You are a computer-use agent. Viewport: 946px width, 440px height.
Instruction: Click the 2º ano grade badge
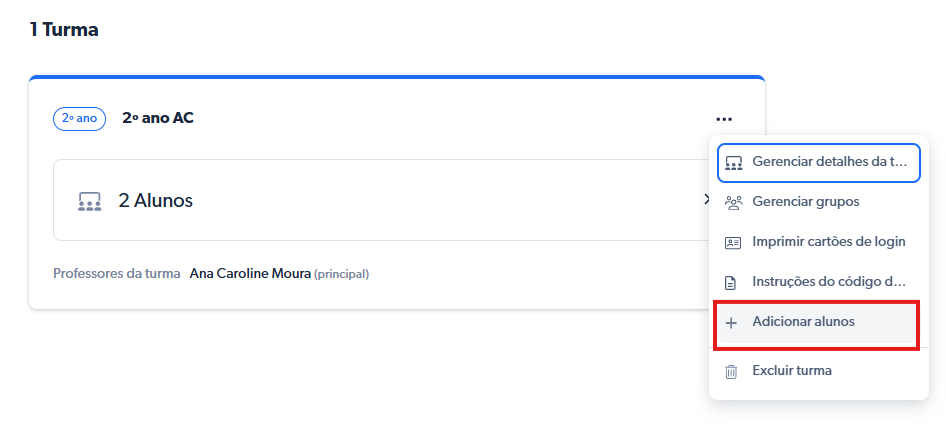[x=79, y=118]
